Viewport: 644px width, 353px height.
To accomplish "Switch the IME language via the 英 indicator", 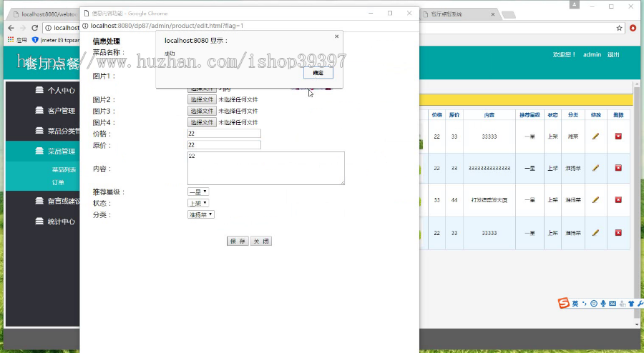I will click(x=575, y=304).
